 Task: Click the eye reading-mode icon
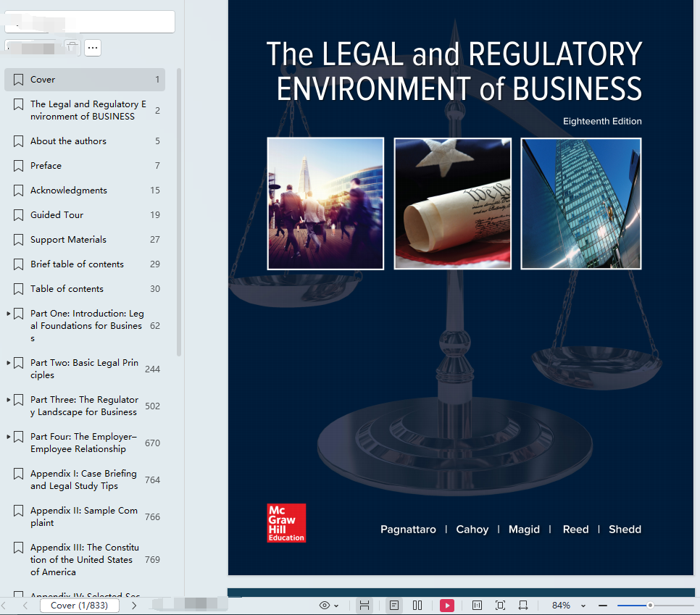pyautogui.click(x=325, y=606)
